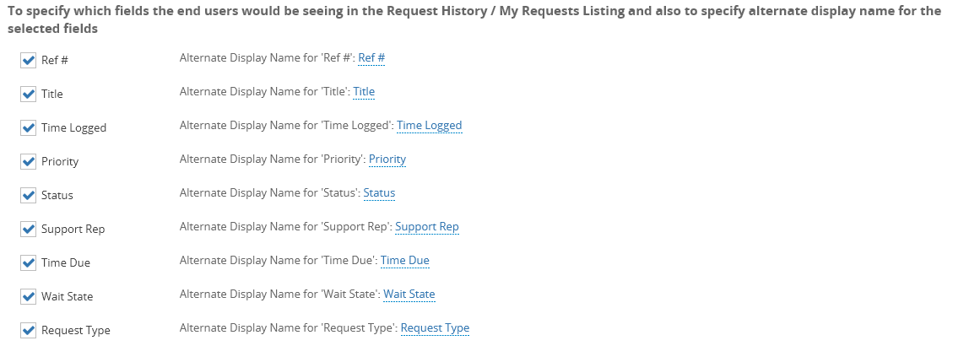
Task: Disable the Time Logged checkbox
Action: [28, 127]
